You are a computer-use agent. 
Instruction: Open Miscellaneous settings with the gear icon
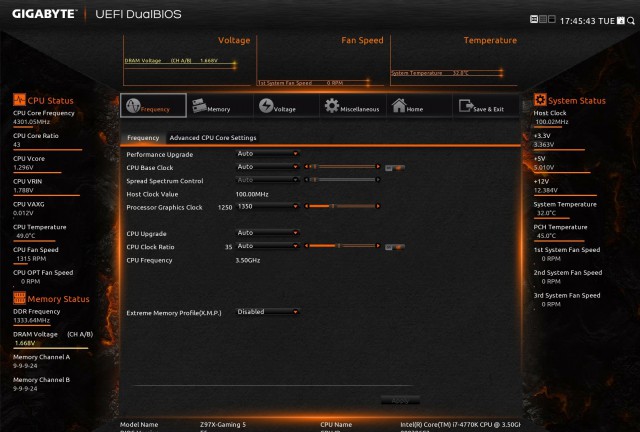353,106
